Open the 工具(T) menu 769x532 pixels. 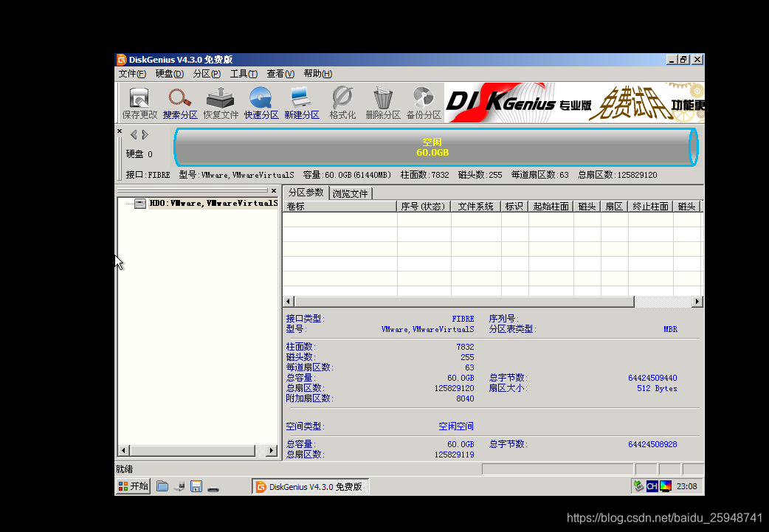(x=244, y=74)
